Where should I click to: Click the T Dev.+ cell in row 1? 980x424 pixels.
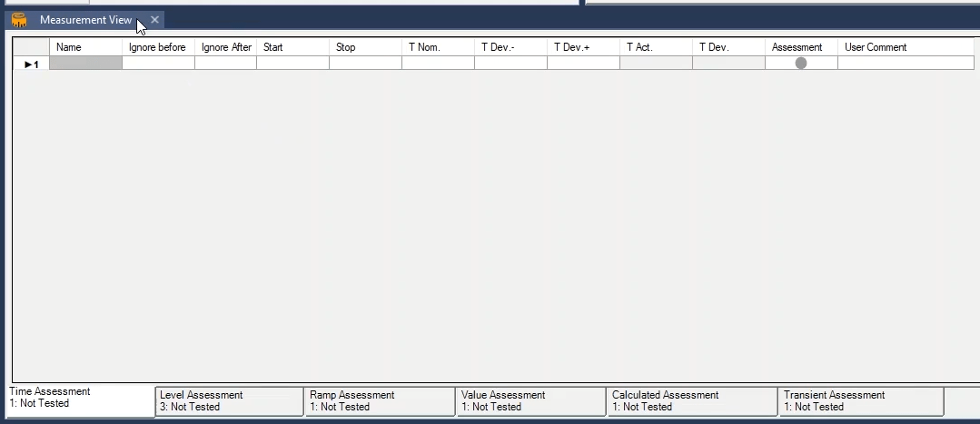(x=583, y=64)
